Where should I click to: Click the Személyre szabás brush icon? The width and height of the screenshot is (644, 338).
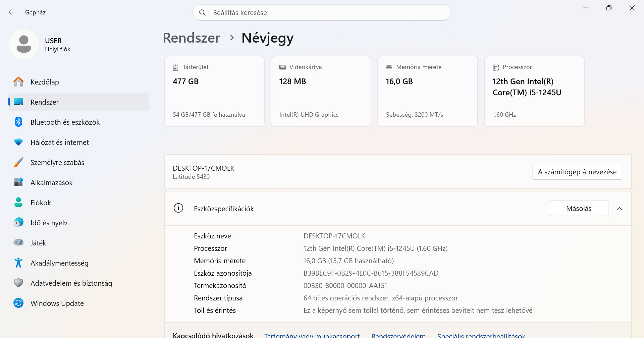[x=18, y=162]
